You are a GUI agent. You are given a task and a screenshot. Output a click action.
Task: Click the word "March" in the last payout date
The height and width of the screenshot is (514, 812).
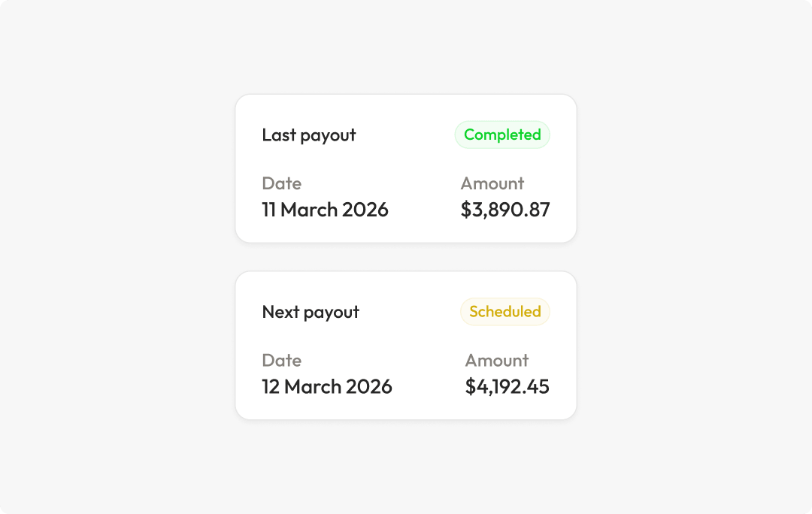pos(309,210)
